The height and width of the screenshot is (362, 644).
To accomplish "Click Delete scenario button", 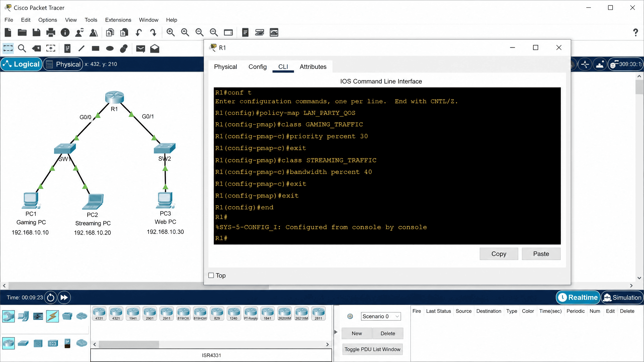I will click(388, 333).
